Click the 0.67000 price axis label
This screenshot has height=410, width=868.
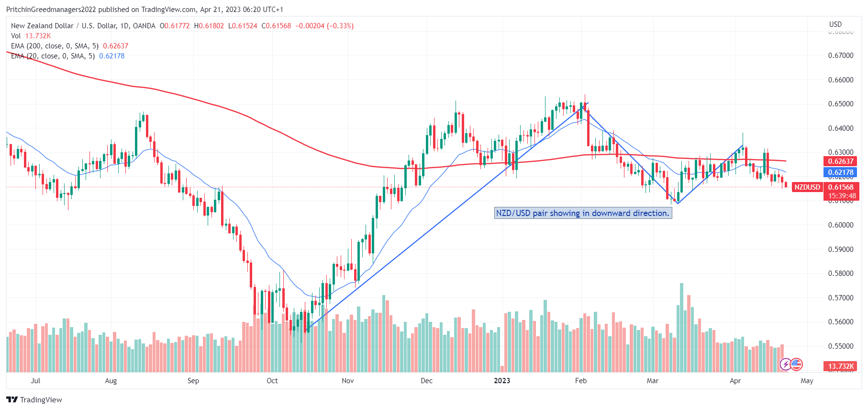841,56
